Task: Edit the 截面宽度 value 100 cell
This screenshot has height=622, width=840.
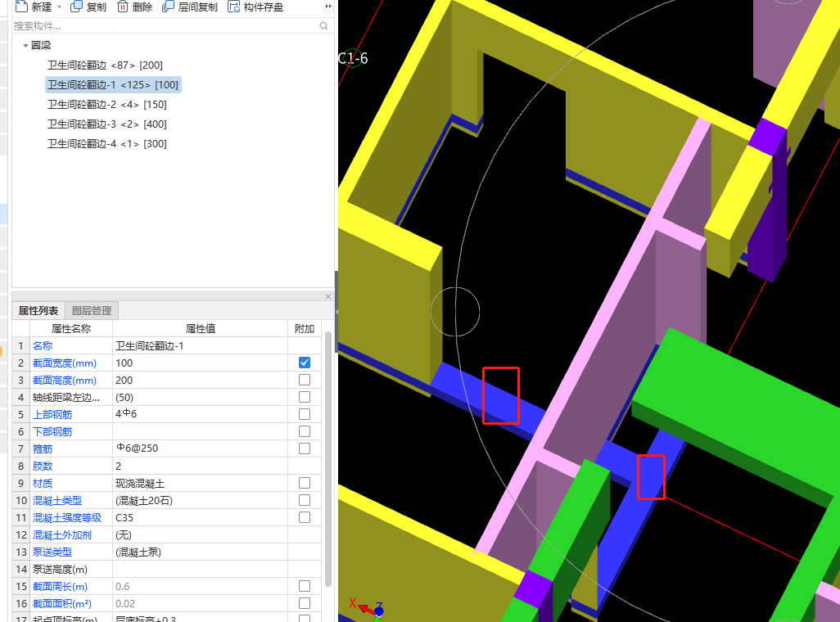Action: click(x=201, y=363)
